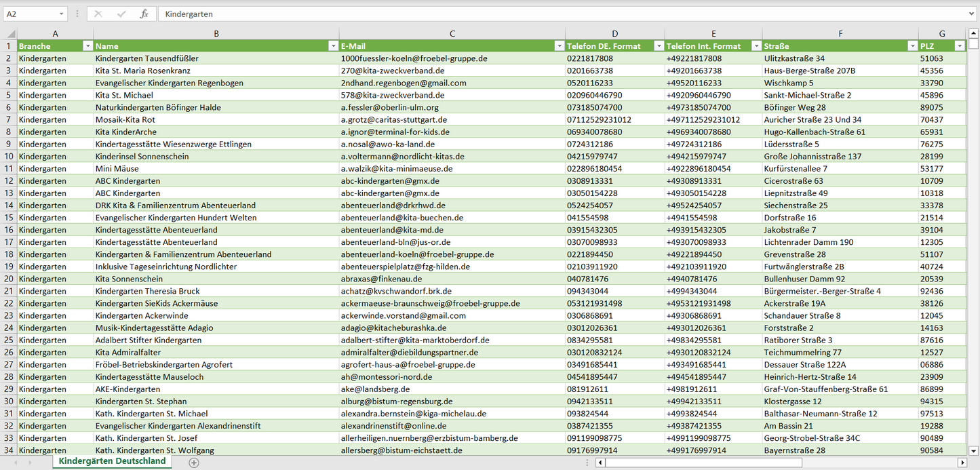Select row 10 by its row header
980x470 pixels.
coord(8,156)
